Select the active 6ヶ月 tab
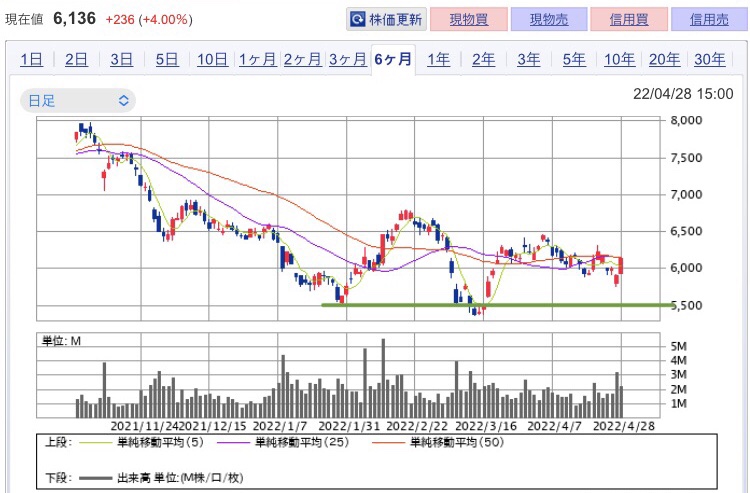The image size is (750, 493). [393, 59]
